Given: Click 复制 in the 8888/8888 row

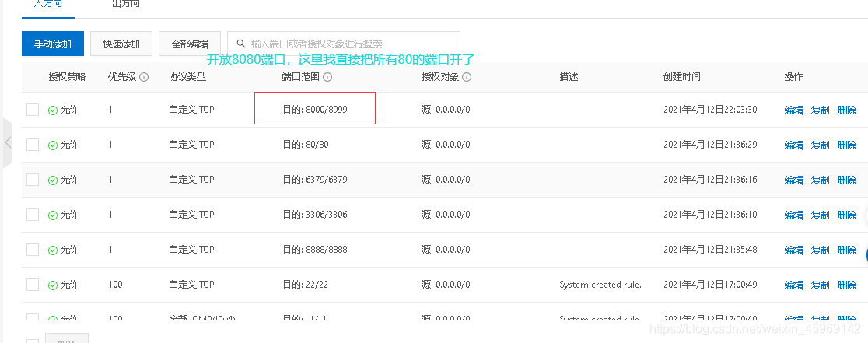Looking at the screenshot, I should pyautogui.click(x=821, y=250).
